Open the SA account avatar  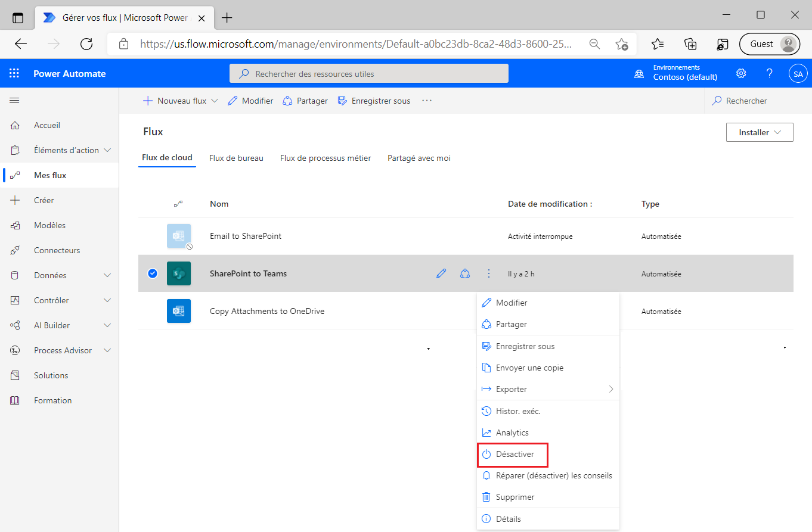798,74
